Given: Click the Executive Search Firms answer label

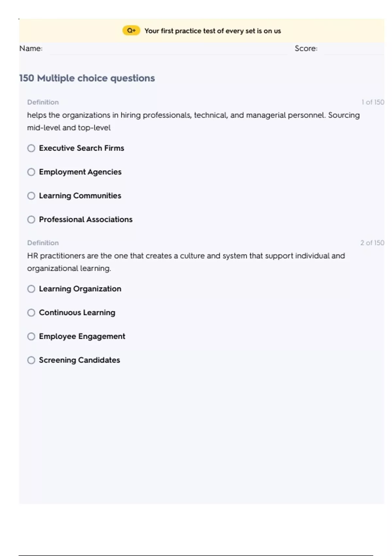Looking at the screenshot, I should coord(81,148).
